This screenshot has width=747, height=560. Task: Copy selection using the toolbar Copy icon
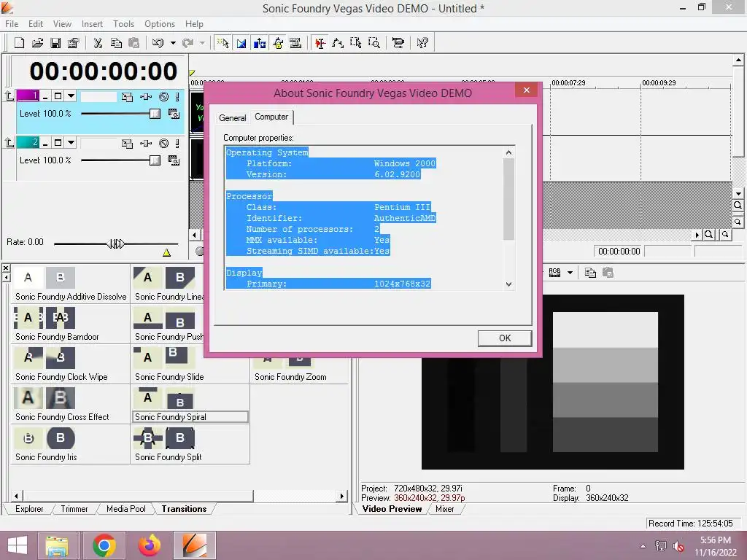[x=116, y=43]
